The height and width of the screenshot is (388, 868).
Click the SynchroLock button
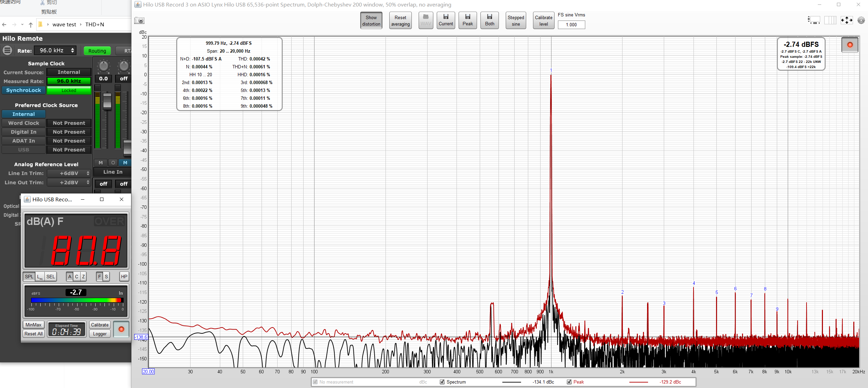24,90
